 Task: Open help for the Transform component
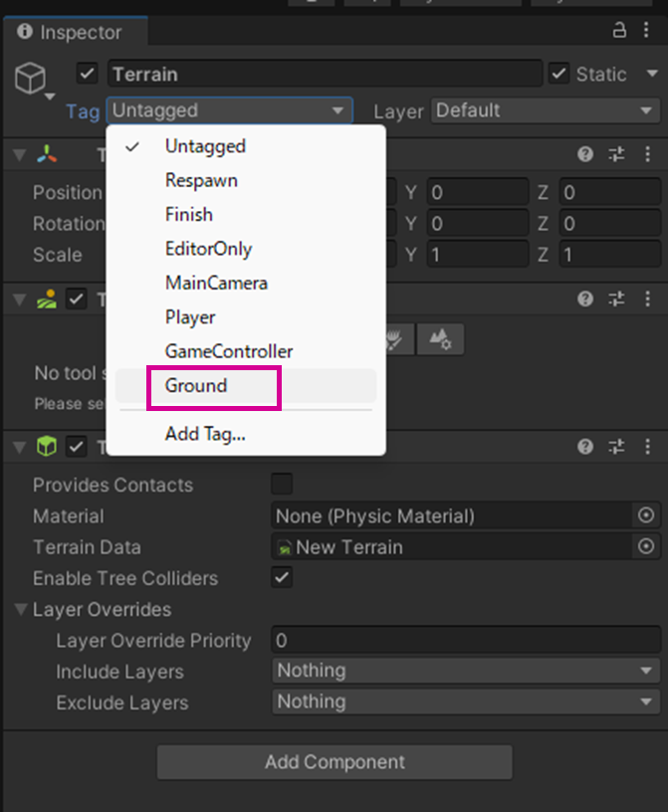585,154
